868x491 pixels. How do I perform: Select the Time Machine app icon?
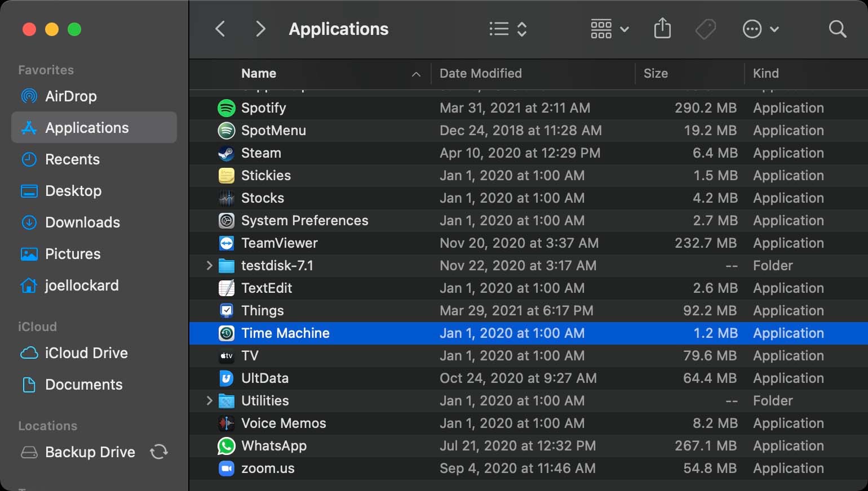226,333
